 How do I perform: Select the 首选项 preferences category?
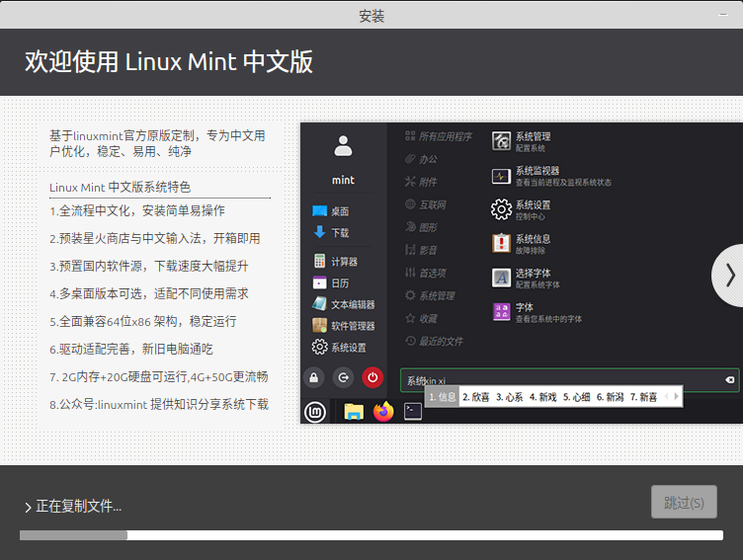[426, 273]
